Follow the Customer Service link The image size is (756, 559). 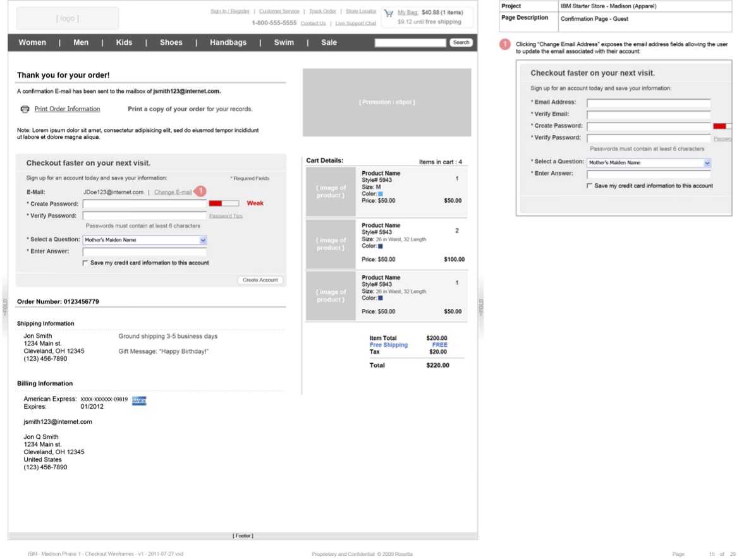point(279,11)
